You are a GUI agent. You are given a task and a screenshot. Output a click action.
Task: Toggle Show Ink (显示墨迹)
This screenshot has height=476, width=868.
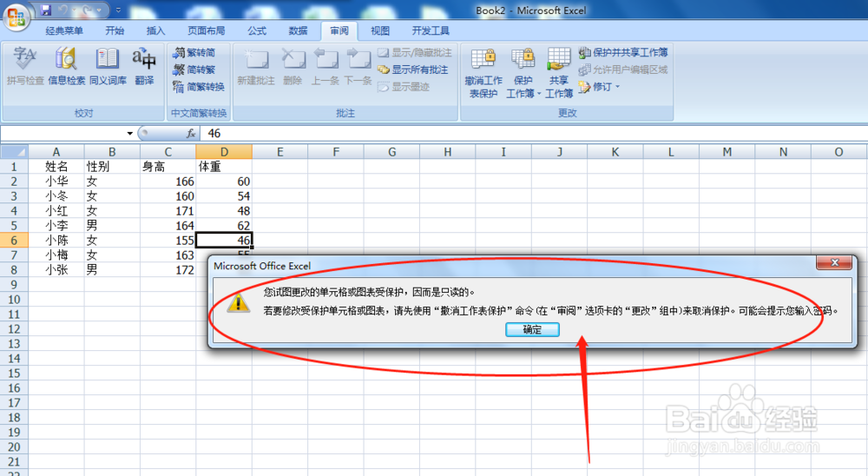(404, 87)
